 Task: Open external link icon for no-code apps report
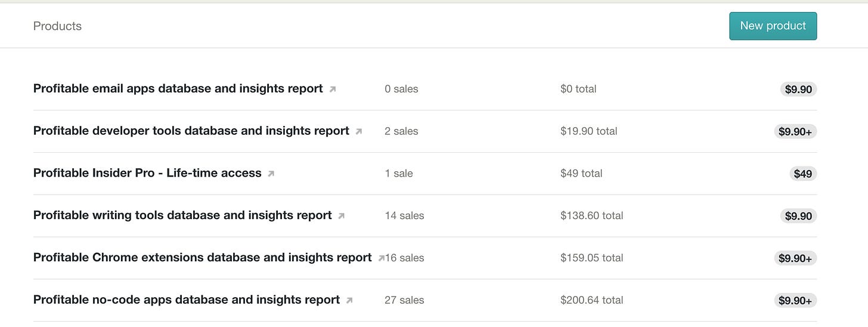349,301
